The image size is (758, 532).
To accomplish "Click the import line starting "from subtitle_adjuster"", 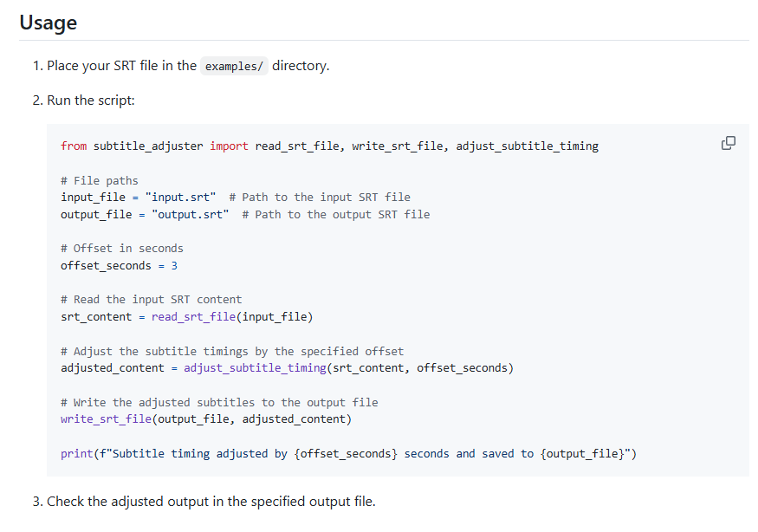I will click(x=330, y=146).
